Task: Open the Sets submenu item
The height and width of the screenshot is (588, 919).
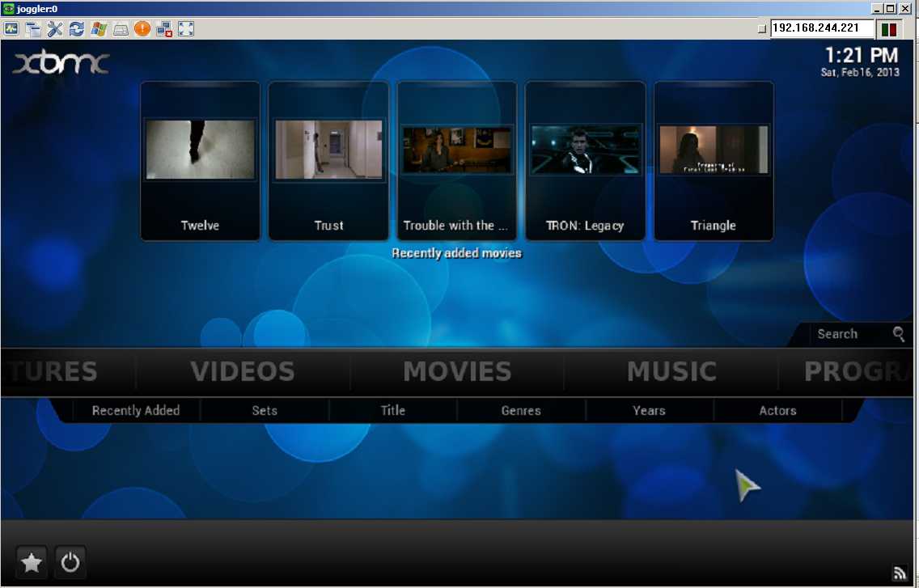Action: (x=265, y=410)
